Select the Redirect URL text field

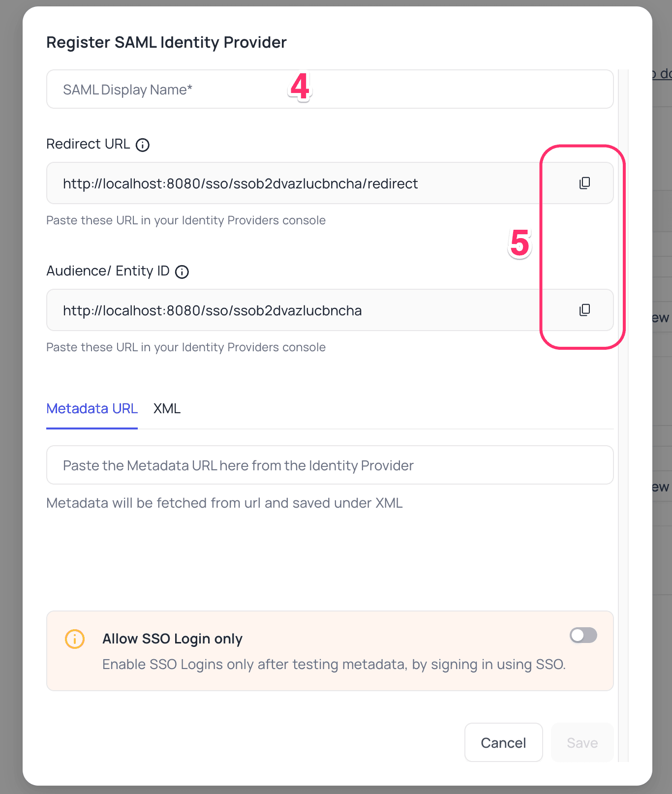click(271, 183)
